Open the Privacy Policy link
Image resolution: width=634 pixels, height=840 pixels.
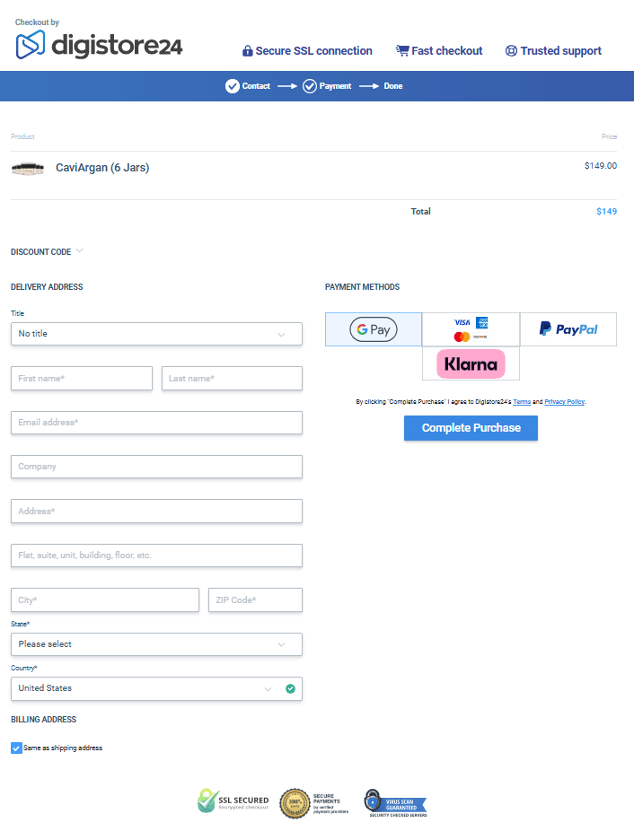click(x=565, y=402)
